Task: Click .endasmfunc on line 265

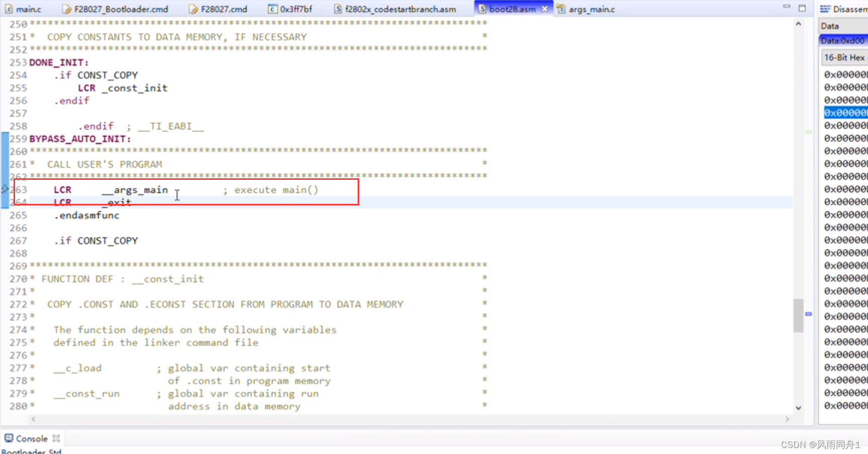Action: [x=86, y=215]
